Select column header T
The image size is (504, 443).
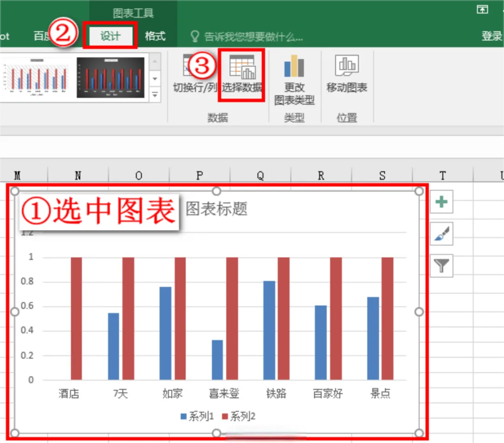[442, 175]
